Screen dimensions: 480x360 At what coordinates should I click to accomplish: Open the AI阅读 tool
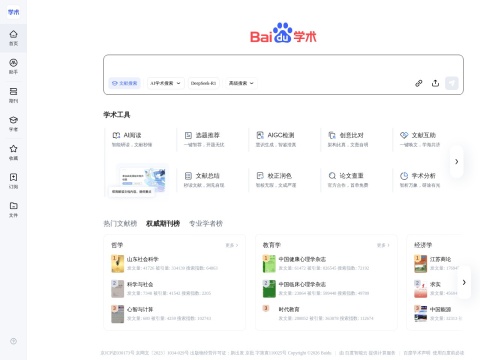click(x=132, y=139)
